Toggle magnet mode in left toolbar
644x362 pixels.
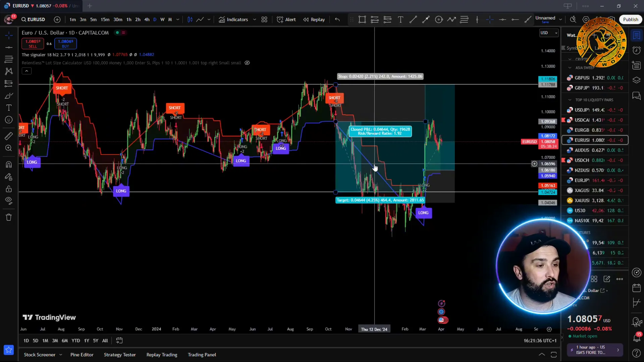click(9, 165)
